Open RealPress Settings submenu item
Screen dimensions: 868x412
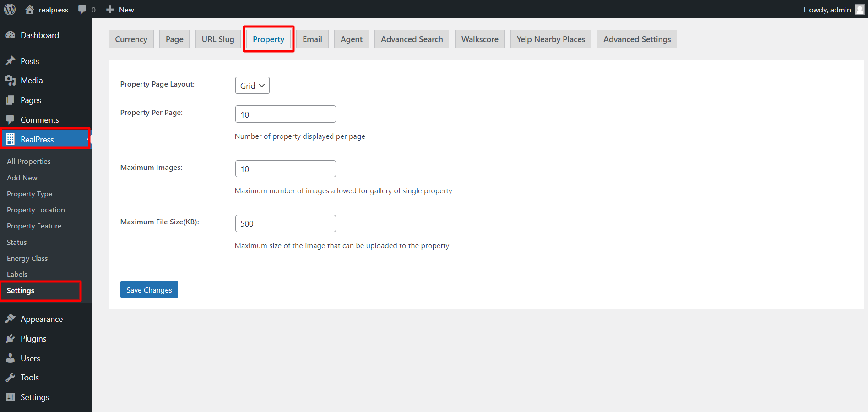[x=21, y=291]
